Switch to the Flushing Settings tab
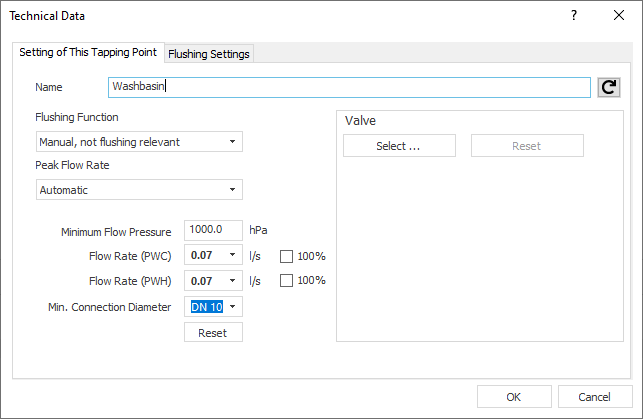The width and height of the screenshot is (643, 419). [209, 54]
